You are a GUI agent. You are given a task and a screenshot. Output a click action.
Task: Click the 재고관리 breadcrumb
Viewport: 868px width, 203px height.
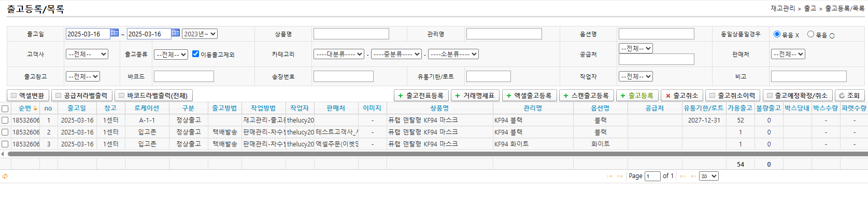[x=782, y=8]
